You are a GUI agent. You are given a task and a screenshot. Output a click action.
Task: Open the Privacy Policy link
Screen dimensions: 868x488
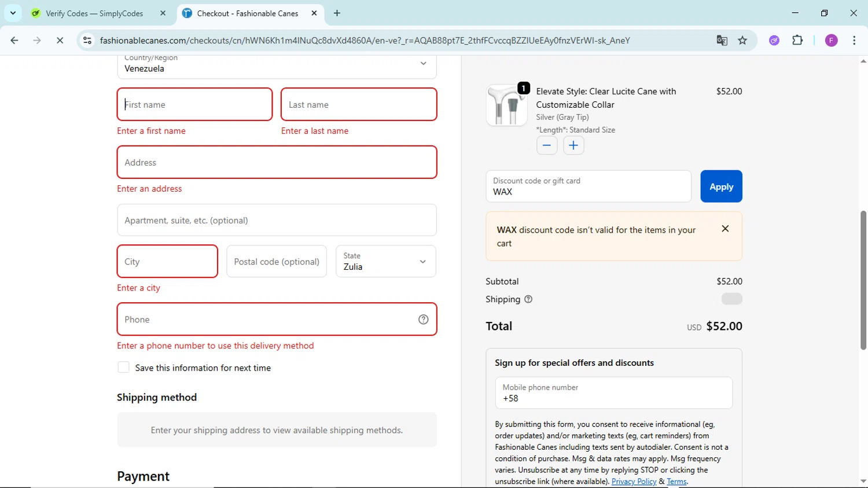pyautogui.click(x=634, y=482)
